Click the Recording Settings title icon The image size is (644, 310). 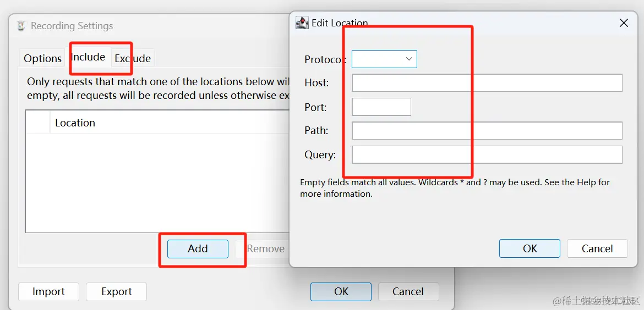21,26
